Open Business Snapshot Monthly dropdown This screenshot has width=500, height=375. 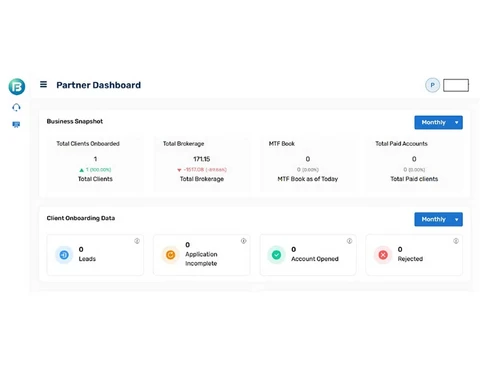[x=438, y=122]
